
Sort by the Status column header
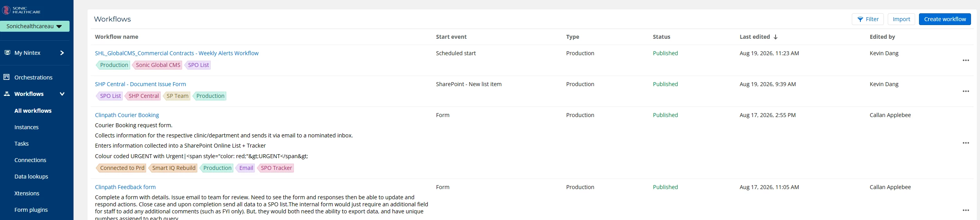pyautogui.click(x=661, y=37)
